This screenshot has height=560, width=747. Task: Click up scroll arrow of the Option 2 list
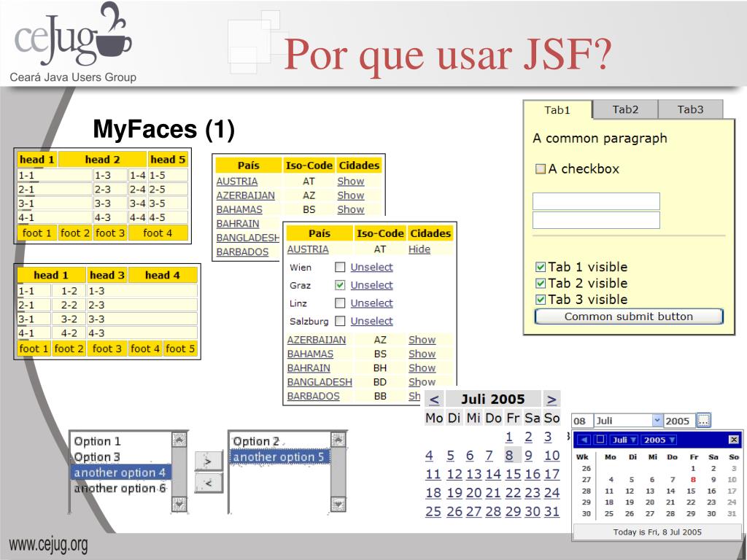[338, 440]
